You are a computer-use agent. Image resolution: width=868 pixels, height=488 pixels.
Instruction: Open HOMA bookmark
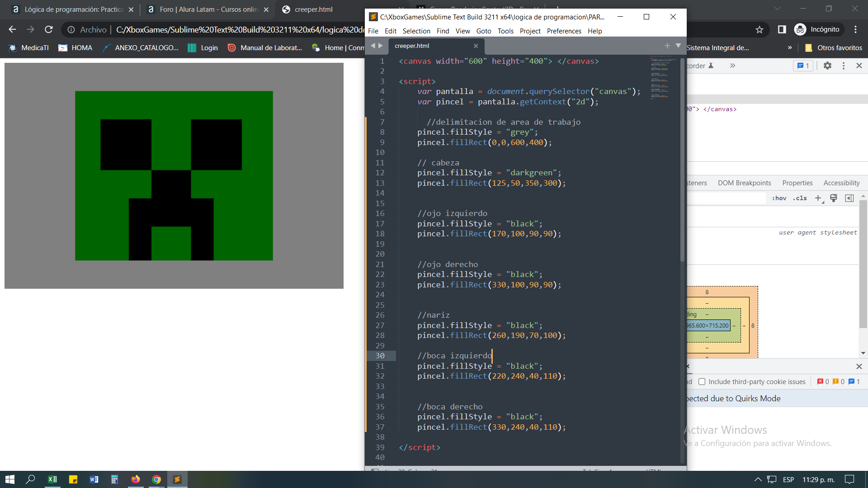pos(75,48)
